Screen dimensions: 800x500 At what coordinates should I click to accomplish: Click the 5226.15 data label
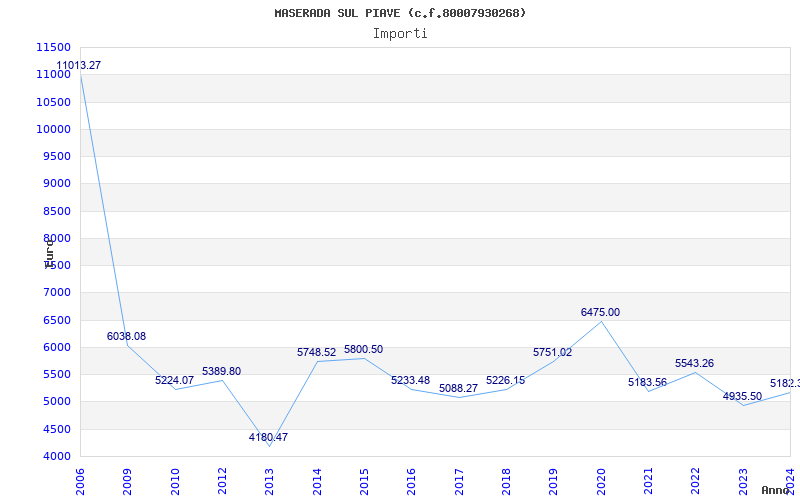(x=505, y=380)
